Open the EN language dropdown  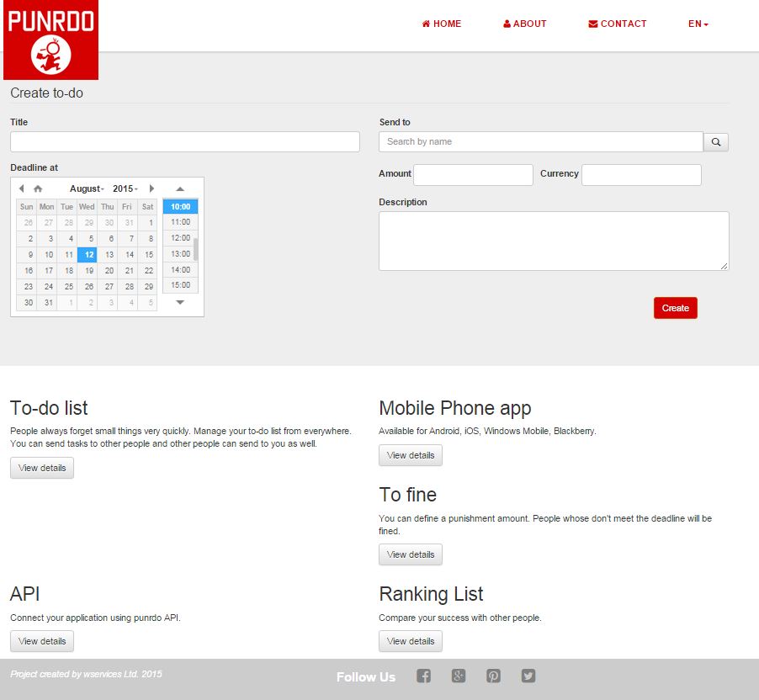click(698, 24)
